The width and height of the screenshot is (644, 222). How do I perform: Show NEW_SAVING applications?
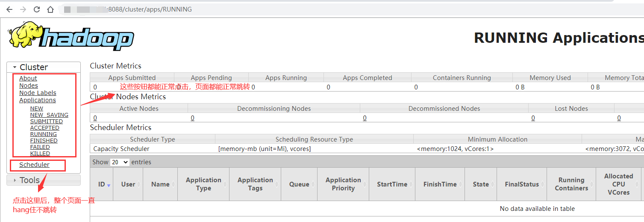point(49,115)
